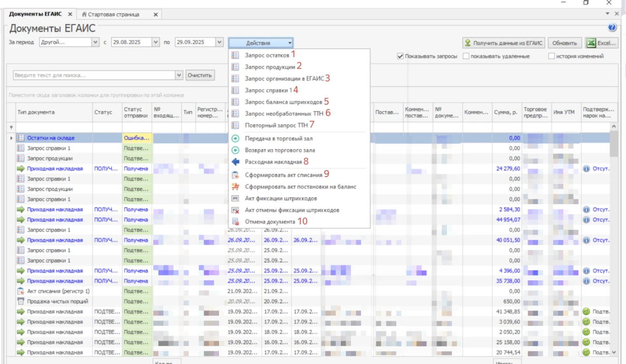Open the start date 29.08.2025 dropdown

coord(156,42)
